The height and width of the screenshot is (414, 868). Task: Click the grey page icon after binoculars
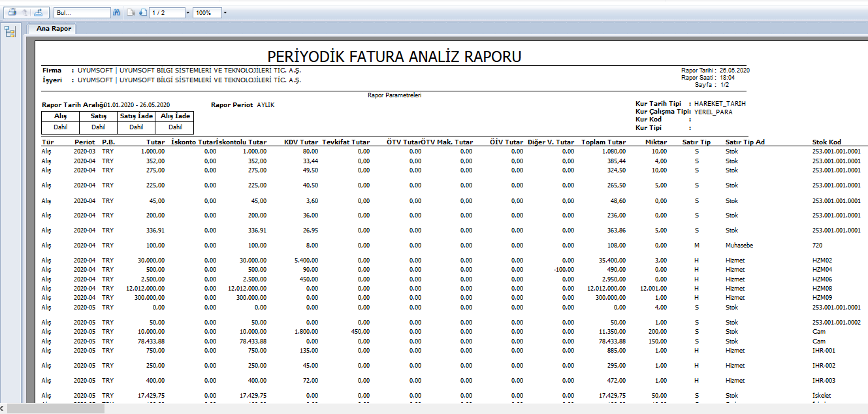click(x=131, y=12)
